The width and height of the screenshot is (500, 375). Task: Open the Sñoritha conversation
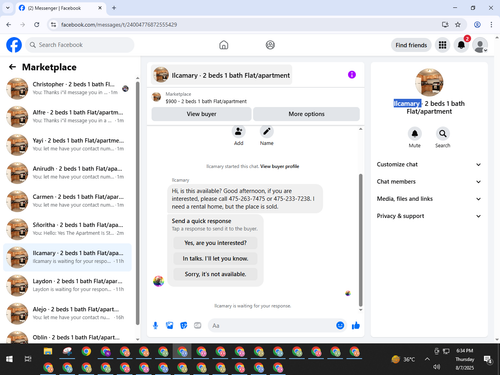pos(67,229)
